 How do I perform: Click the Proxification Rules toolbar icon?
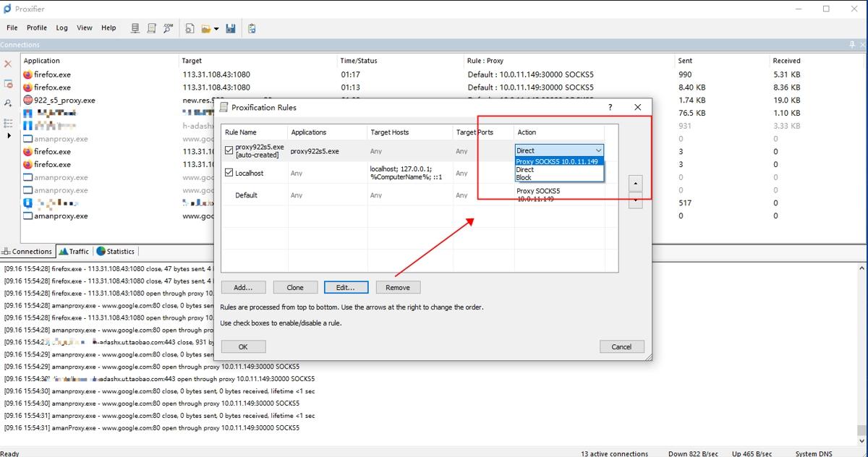152,28
